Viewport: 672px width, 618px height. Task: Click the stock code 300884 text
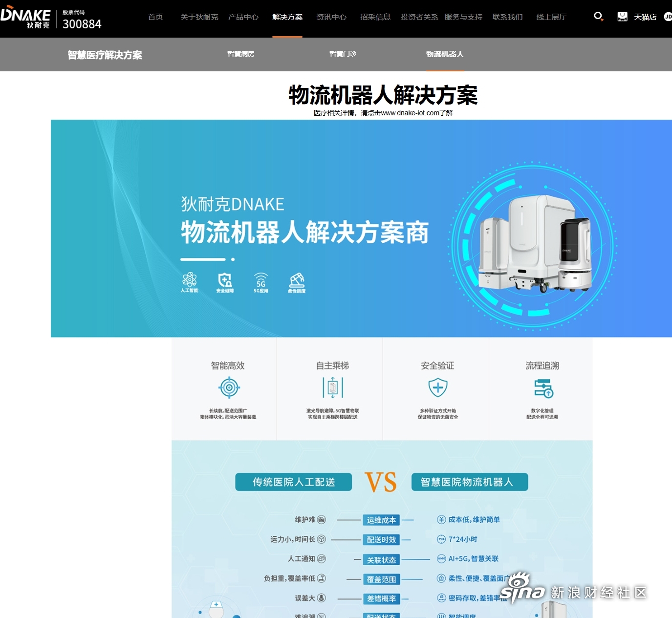(82, 24)
